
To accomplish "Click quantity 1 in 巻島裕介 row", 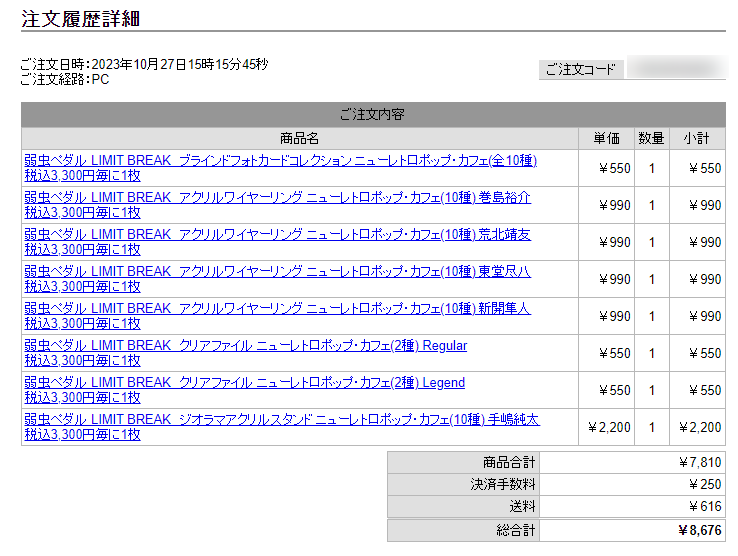I will coord(652,205).
